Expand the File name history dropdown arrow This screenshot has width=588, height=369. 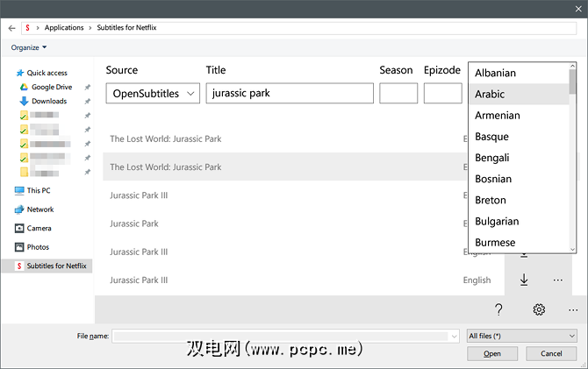point(454,337)
